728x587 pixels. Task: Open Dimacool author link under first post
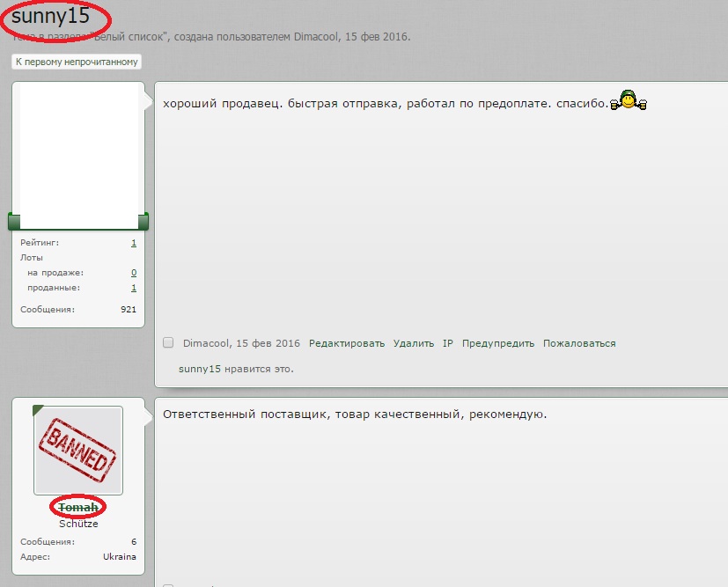(206, 343)
